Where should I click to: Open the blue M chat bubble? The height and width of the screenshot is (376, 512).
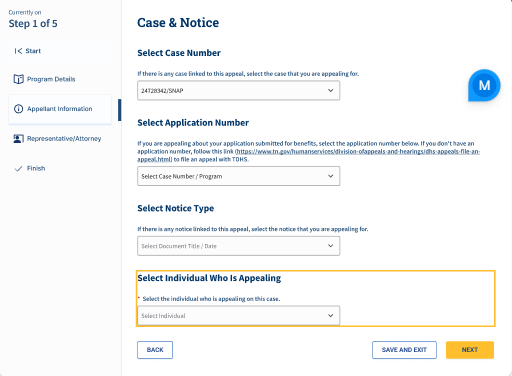pyautogui.click(x=484, y=85)
